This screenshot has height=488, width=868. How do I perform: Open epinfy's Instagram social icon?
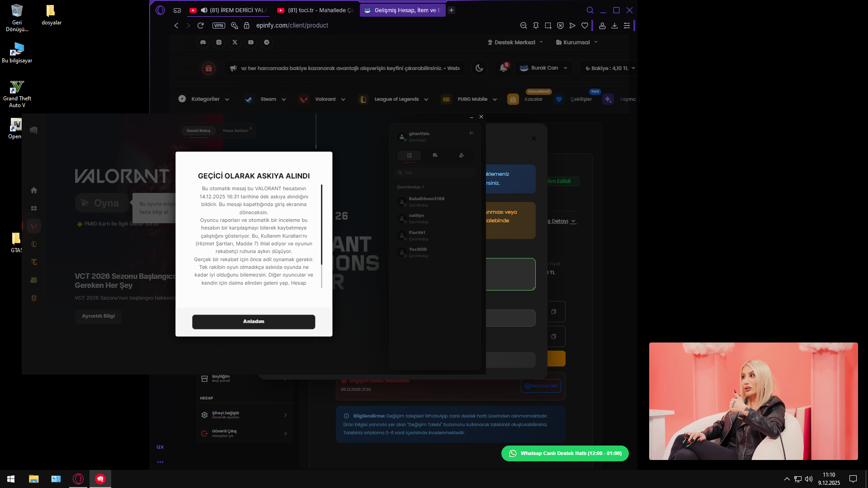pyautogui.click(x=219, y=42)
